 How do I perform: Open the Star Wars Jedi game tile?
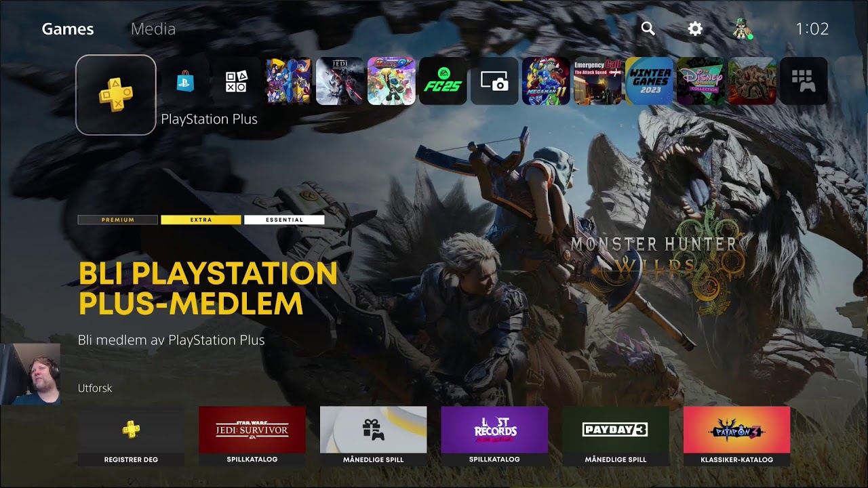pos(340,81)
